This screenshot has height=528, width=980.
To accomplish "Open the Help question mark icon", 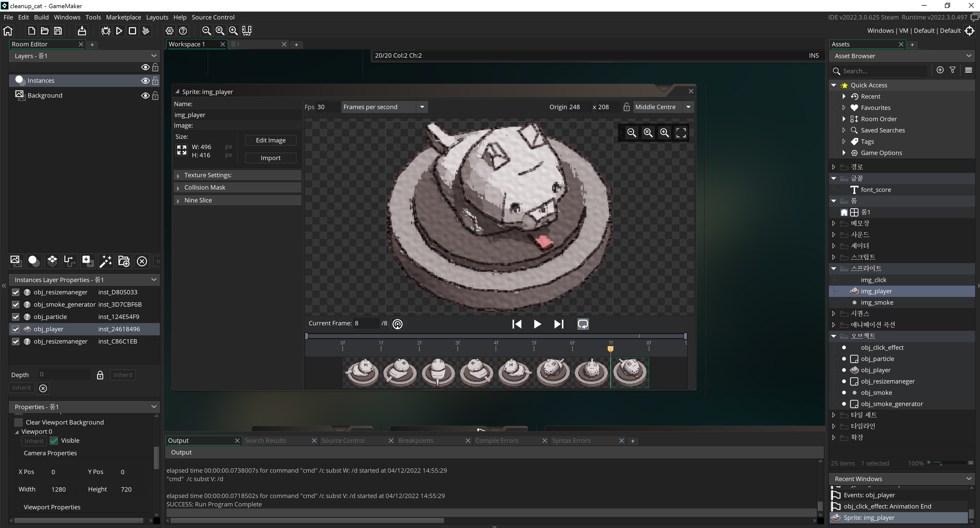I will (x=183, y=31).
